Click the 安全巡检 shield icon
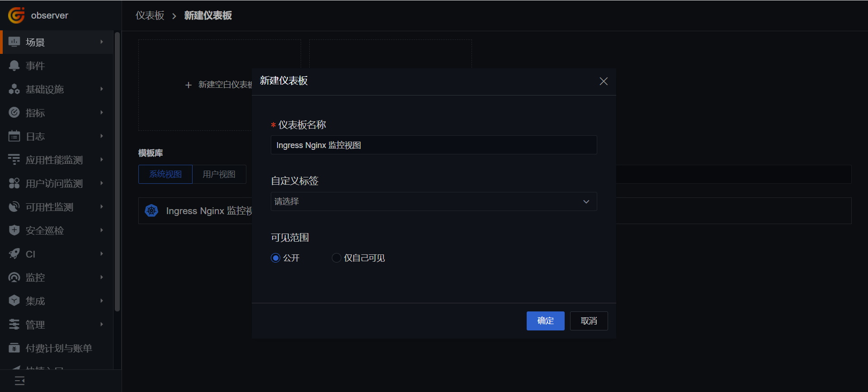868x392 pixels. (14, 230)
